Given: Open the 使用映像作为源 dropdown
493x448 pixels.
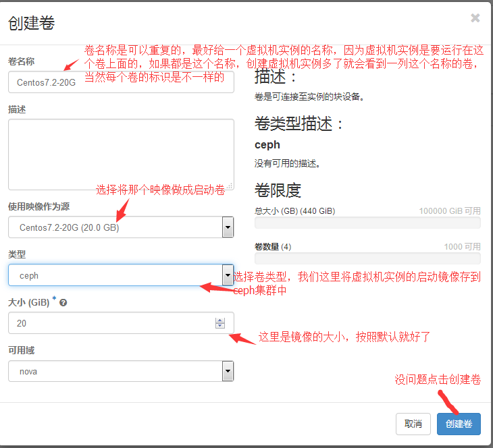Looking at the screenshot, I should pos(122,227).
